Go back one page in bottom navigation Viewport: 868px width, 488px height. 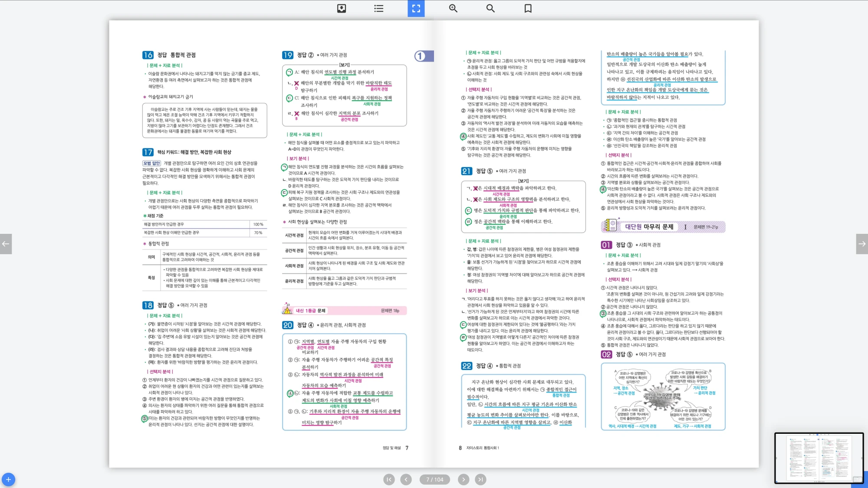pyautogui.click(x=406, y=479)
